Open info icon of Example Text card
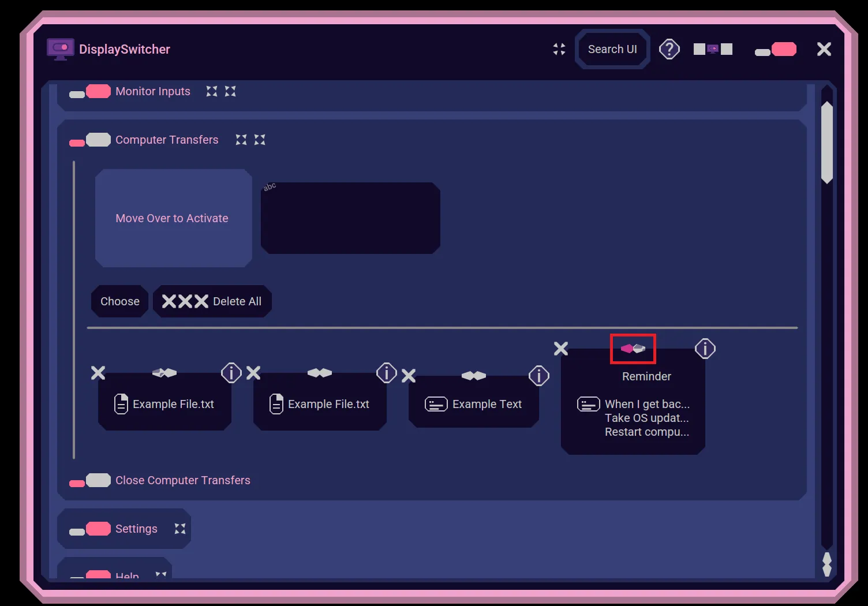 (539, 376)
